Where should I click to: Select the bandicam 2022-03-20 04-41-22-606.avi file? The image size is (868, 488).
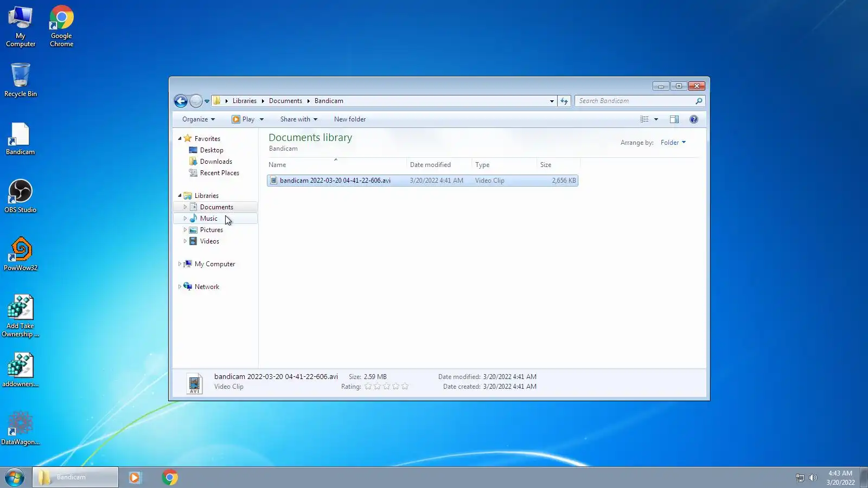tap(423, 181)
